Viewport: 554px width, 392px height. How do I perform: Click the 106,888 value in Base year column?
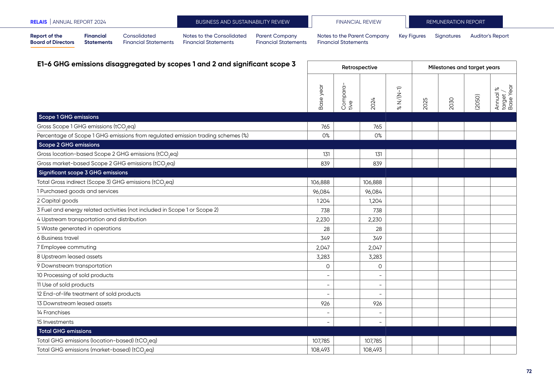pos(320,182)
